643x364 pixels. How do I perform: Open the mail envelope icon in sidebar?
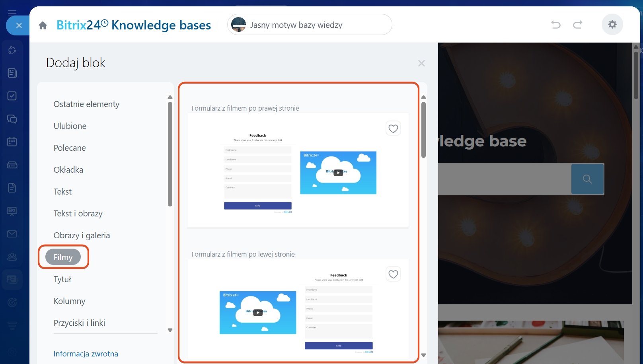click(12, 234)
